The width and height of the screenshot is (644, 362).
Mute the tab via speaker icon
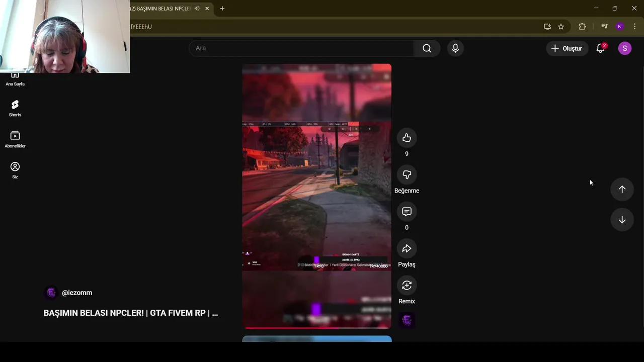[x=197, y=9]
